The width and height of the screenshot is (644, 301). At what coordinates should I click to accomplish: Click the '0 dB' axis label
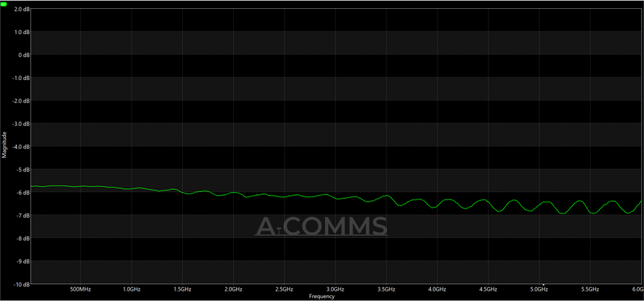23,55
